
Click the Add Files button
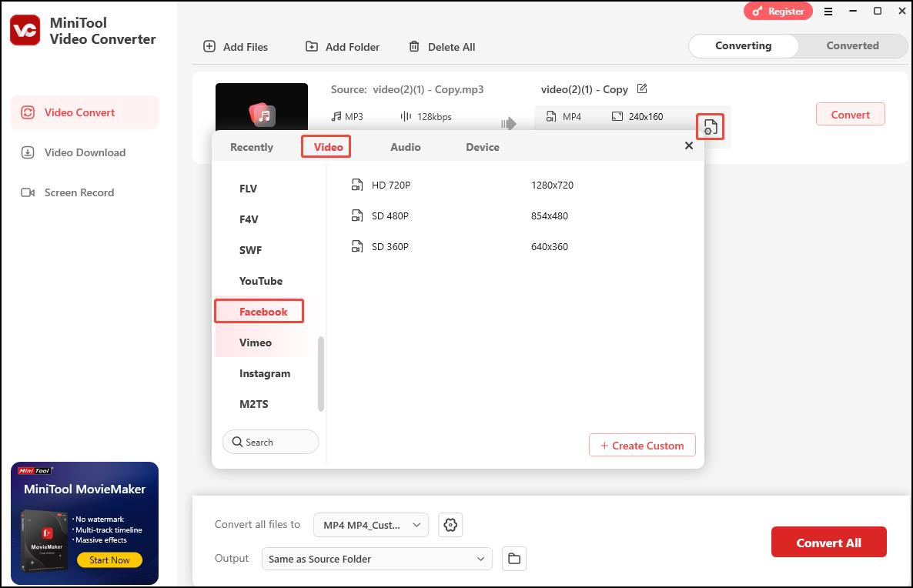[236, 47]
